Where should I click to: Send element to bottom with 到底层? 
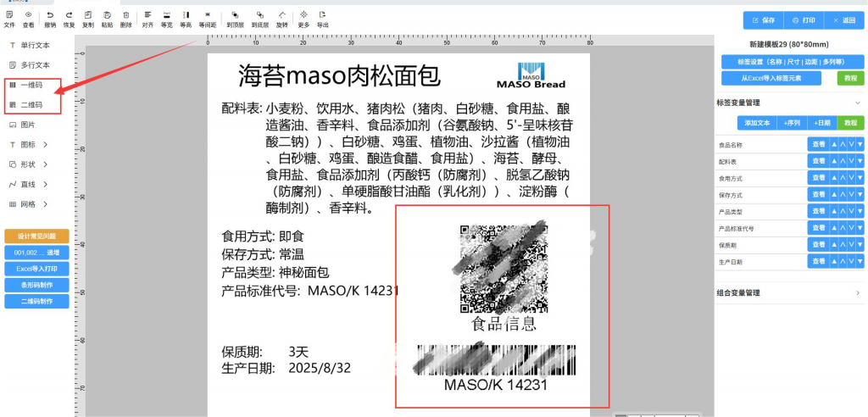click(260, 19)
